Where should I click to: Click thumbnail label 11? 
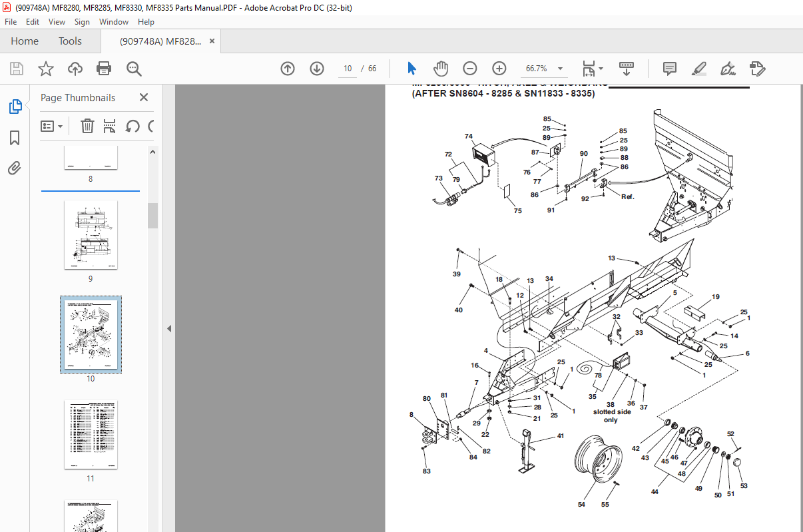tap(91, 479)
